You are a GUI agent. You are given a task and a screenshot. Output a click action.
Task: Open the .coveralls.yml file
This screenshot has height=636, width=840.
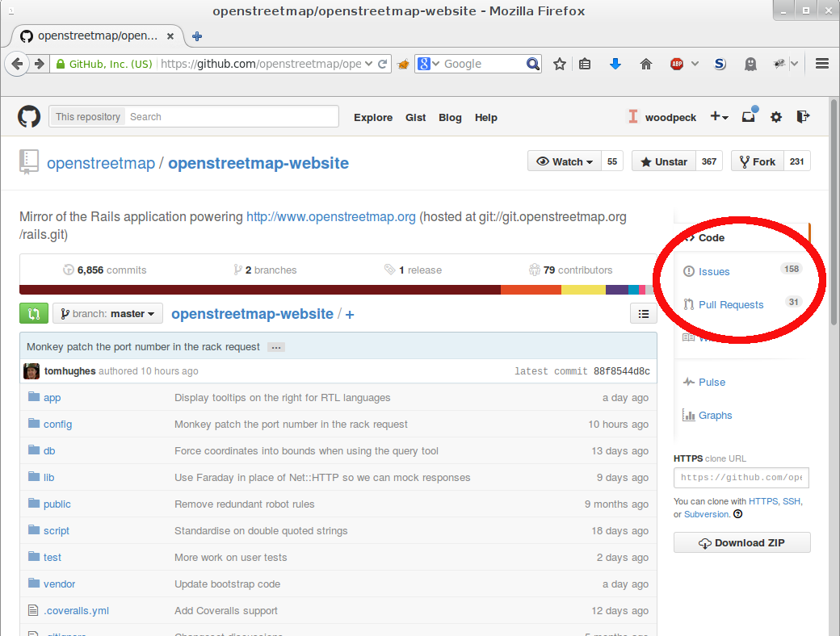[x=76, y=611]
